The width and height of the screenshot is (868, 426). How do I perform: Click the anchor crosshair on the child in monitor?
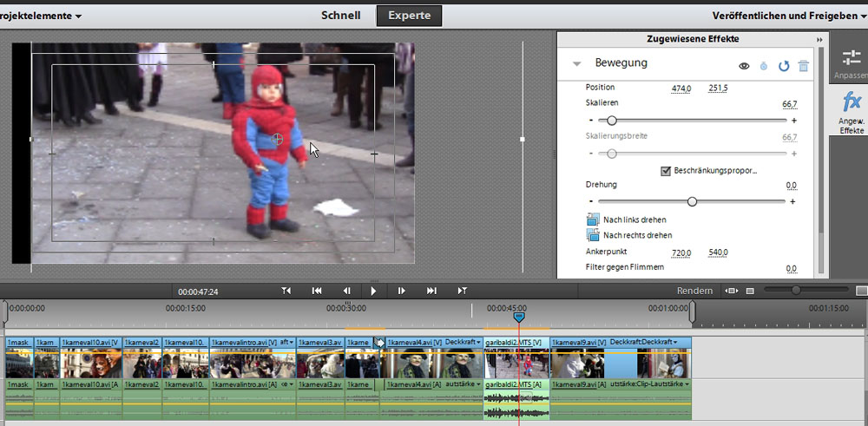click(x=278, y=140)
